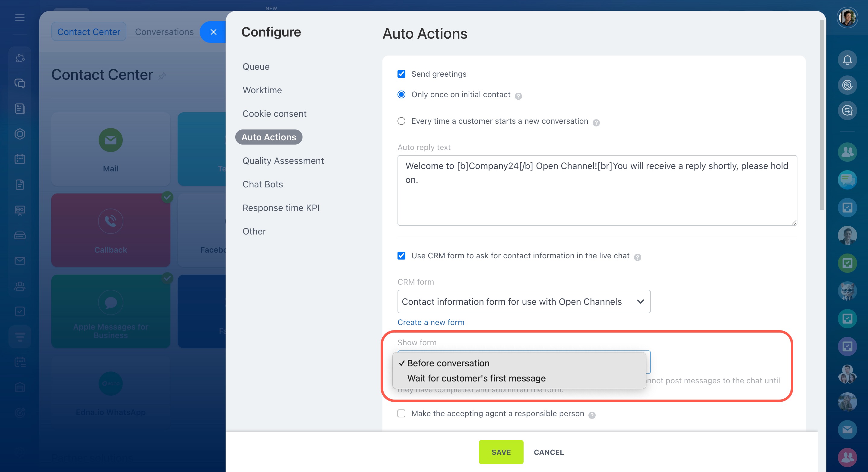Expand the CRM form dropdown
The height and width of the screenshot is (472, 868).
[524, 301]
